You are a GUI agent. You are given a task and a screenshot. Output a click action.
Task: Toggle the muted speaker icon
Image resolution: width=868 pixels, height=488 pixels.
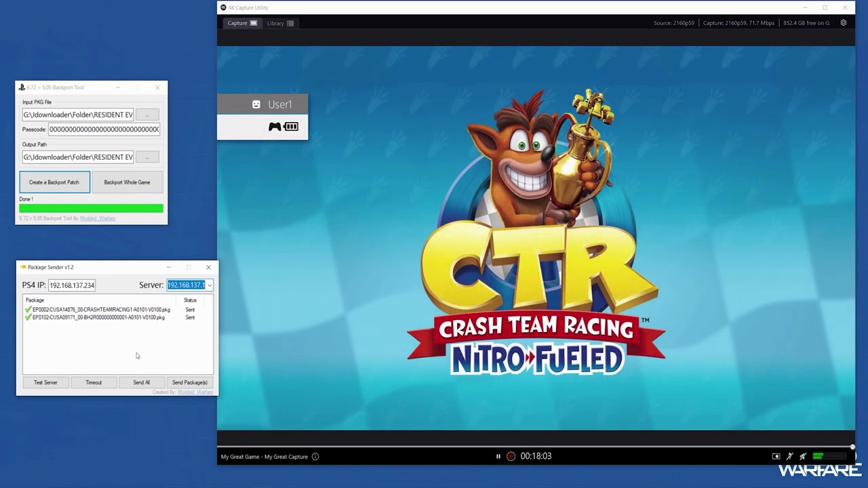point(803,456)
